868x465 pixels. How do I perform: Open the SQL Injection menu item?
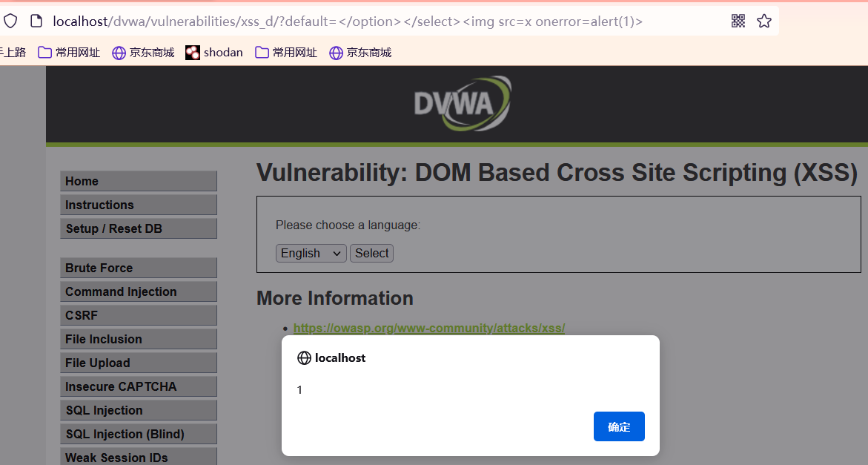[x=138, y=411]
